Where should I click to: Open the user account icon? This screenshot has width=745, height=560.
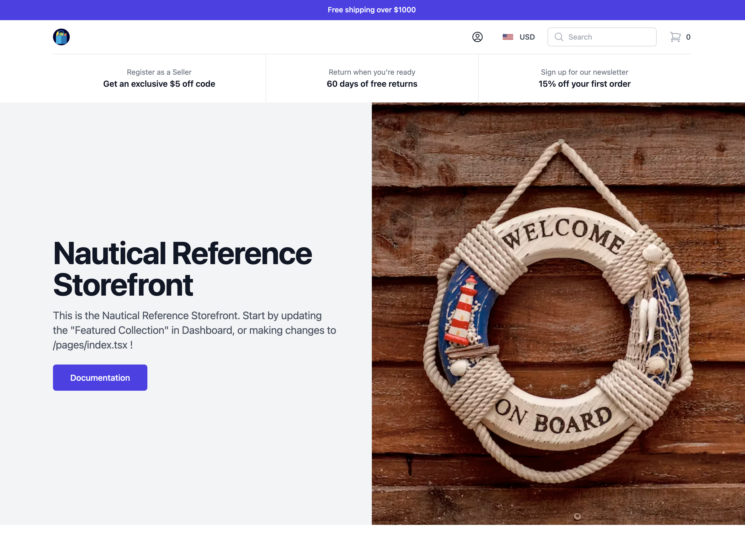pyautogui.click(x=477, y=37)
